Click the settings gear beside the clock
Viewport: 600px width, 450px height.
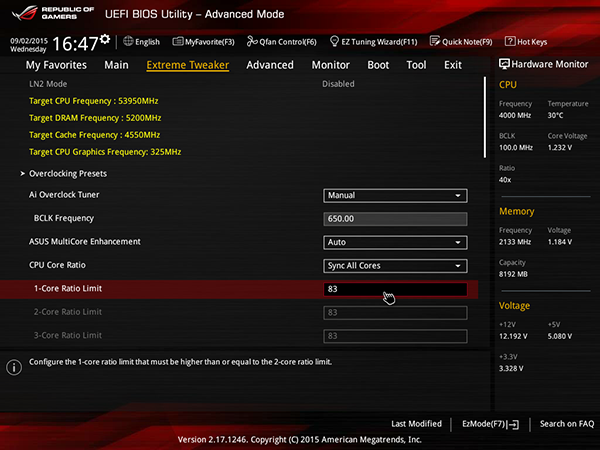pyautogui.click(x=105, y=39)
